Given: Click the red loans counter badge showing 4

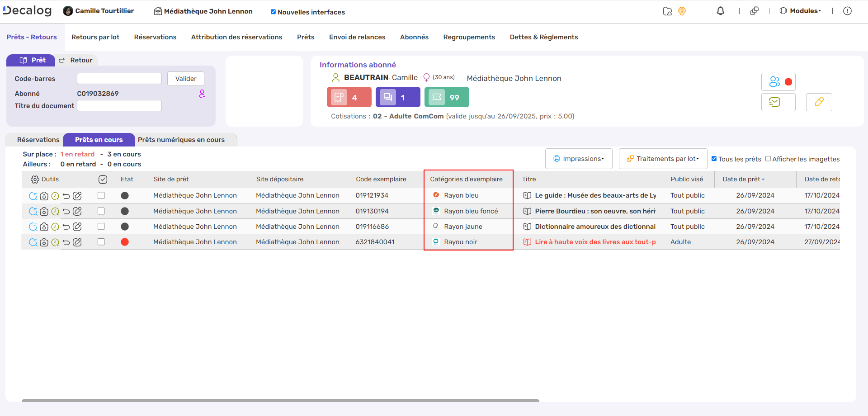Looking at the screenshot, I should [349, 97].
